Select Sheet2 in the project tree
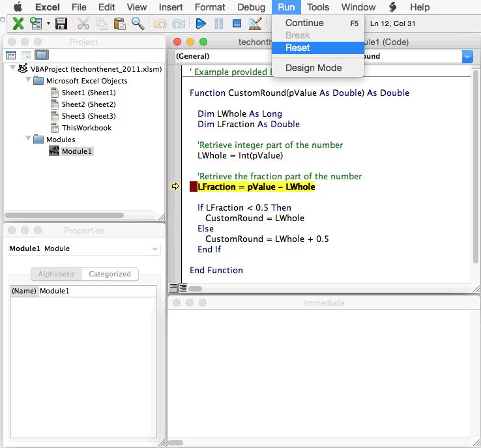 [88, 104]
